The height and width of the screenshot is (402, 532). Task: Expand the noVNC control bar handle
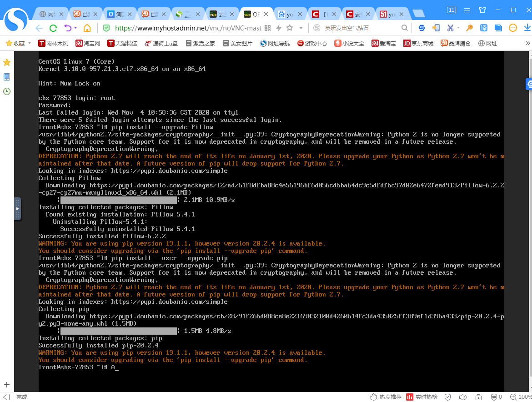17,209
